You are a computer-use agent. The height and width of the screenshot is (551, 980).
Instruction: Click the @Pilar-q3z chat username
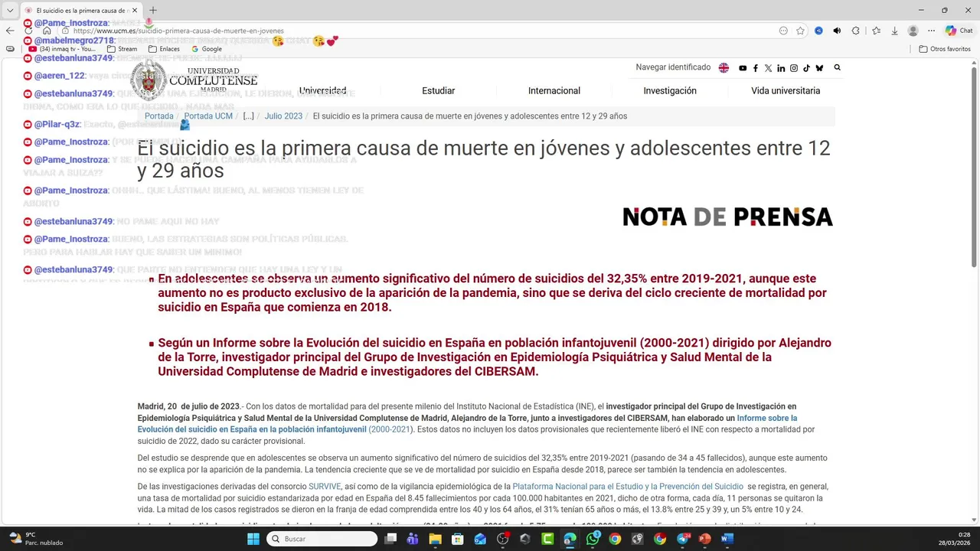pyautogui.click(x=57, y=124)
